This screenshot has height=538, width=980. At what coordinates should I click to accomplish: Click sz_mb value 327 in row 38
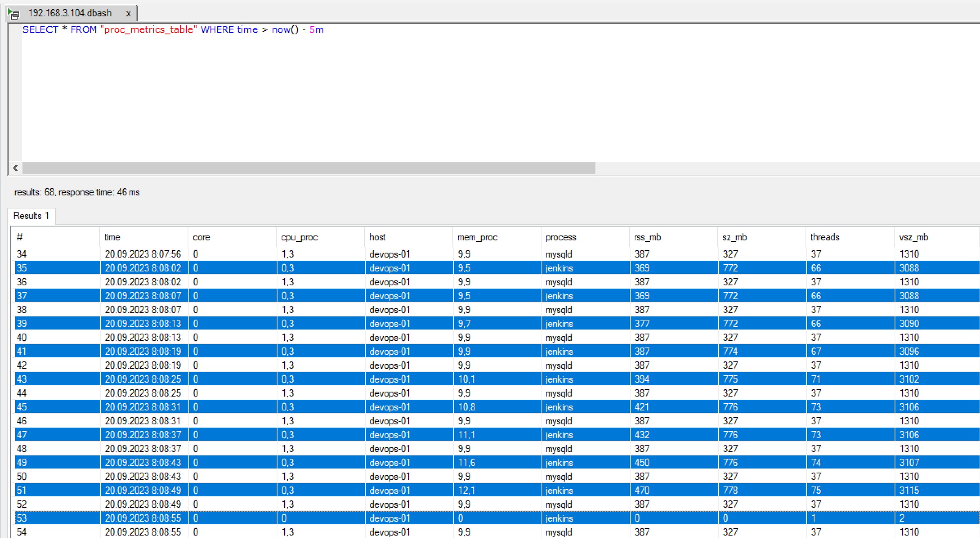pos(730,309)
